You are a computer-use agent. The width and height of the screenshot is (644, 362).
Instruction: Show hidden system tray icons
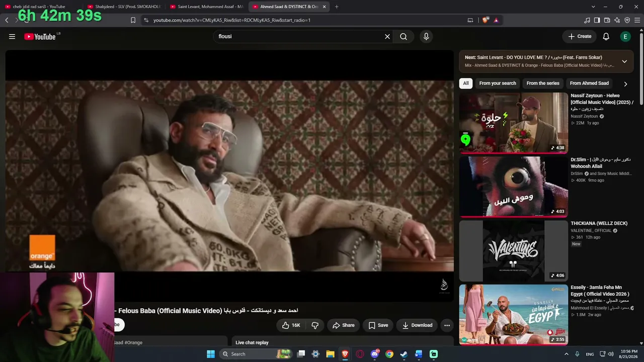click(567, 354)
